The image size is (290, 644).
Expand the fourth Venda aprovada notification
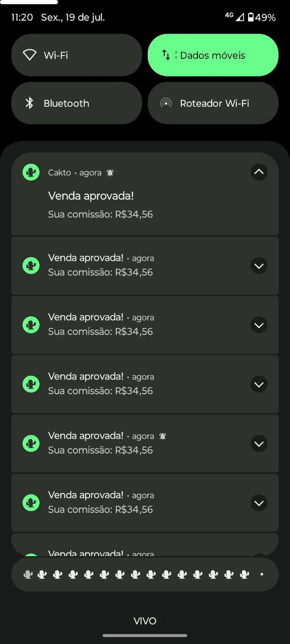259,385
